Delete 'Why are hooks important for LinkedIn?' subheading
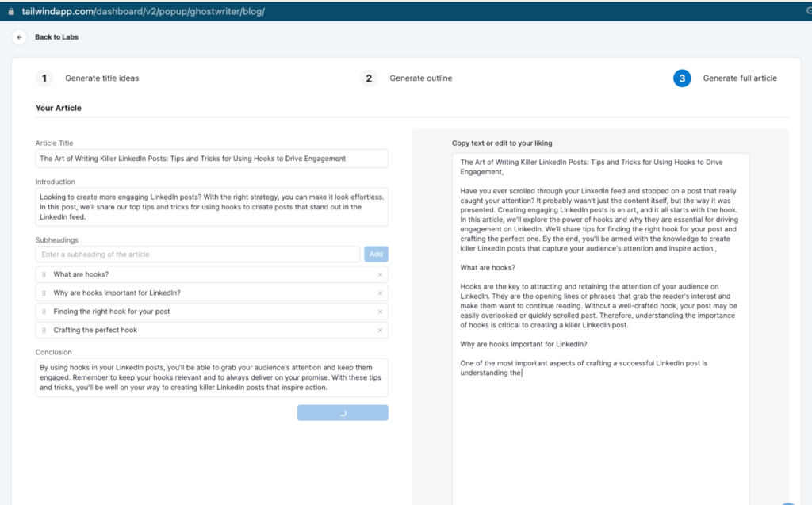812x505 pixels. (380, 293)
